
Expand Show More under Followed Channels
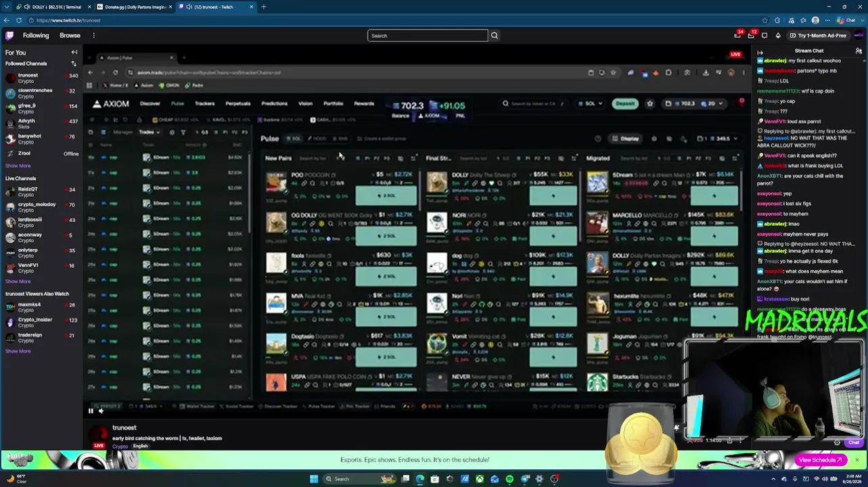(18, 166)
